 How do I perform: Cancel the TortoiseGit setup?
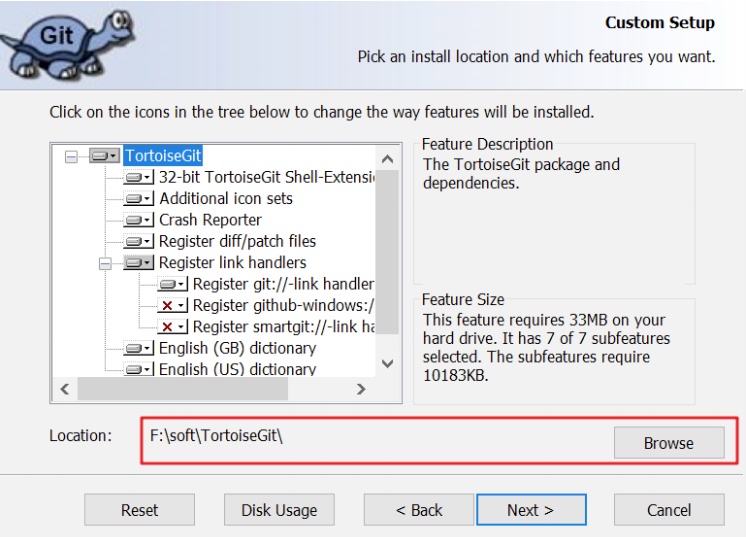coord(669,510)
